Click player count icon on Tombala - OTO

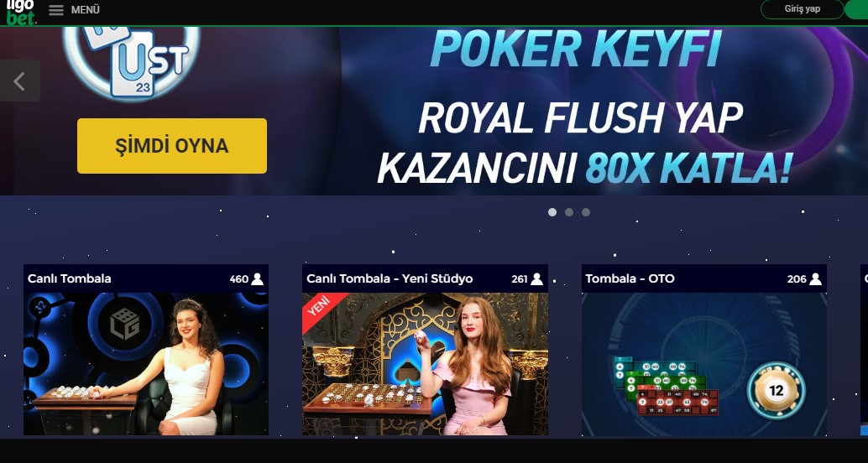point(815,278)
